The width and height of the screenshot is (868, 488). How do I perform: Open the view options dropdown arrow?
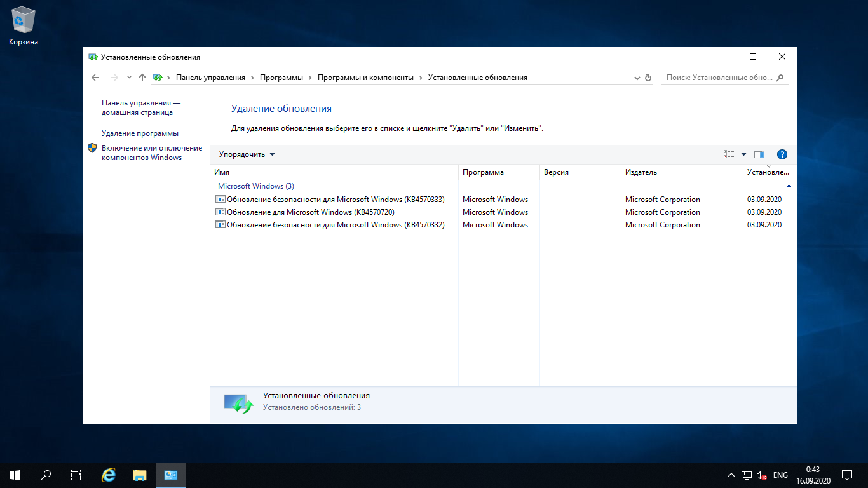point(743,154)
